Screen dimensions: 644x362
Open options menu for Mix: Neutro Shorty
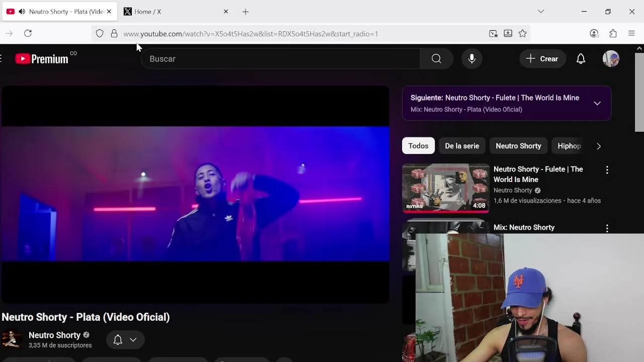point(607,228)
